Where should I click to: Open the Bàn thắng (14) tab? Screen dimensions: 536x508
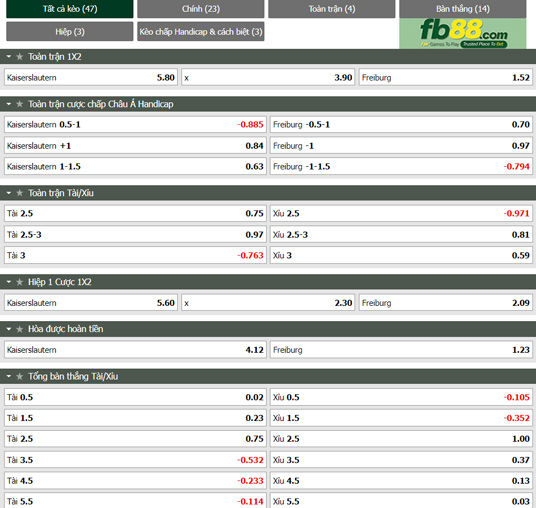click(x=463, y=9)
